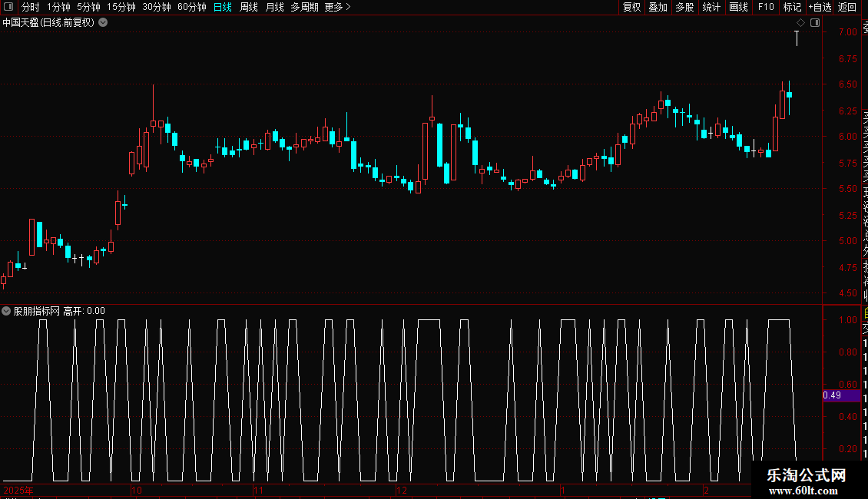Screen dimensions: 868x499
Task: Select the 60分钟 period tab
Action: 192,7
